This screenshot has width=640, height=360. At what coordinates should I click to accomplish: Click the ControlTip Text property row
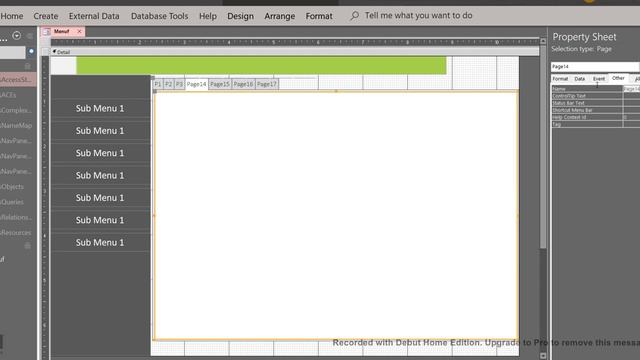coord(596,96)
